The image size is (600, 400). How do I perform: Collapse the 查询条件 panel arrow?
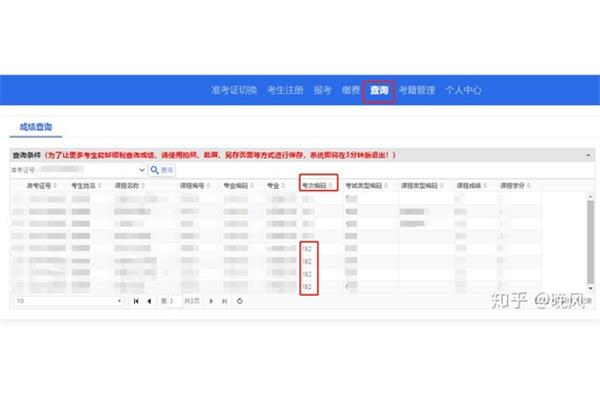point(588,155)
